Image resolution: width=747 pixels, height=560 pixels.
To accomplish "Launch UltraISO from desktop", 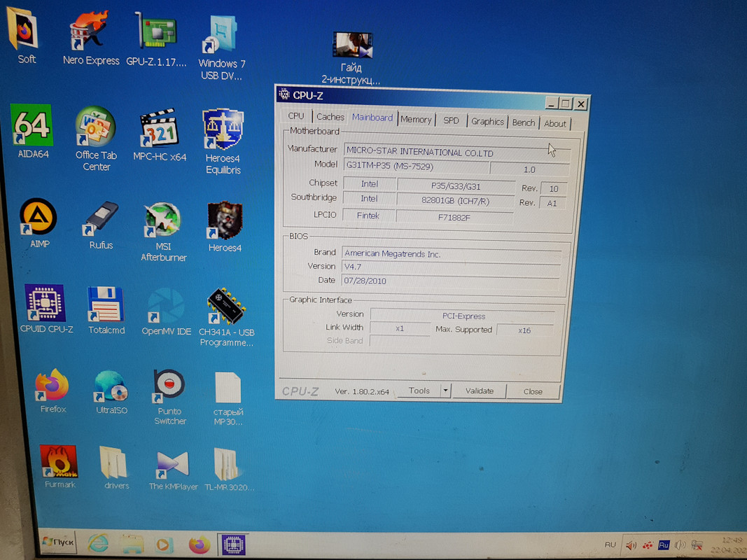I will point(111,392).
